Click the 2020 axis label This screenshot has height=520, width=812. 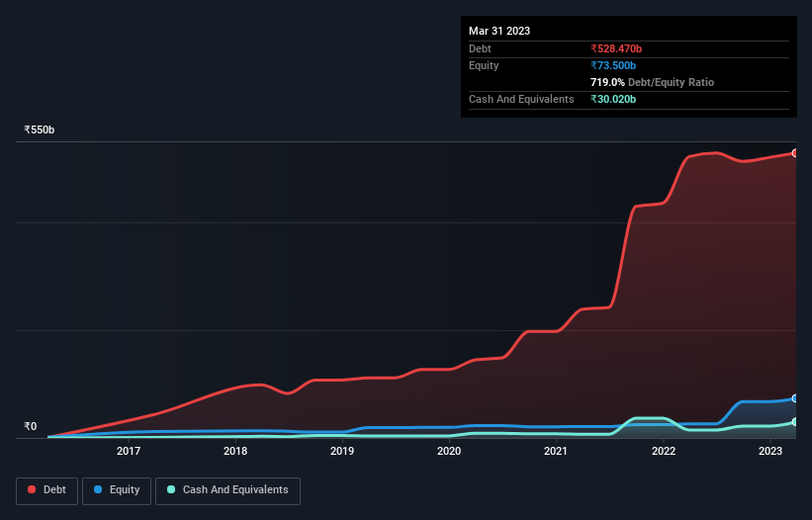coord(449,451)
